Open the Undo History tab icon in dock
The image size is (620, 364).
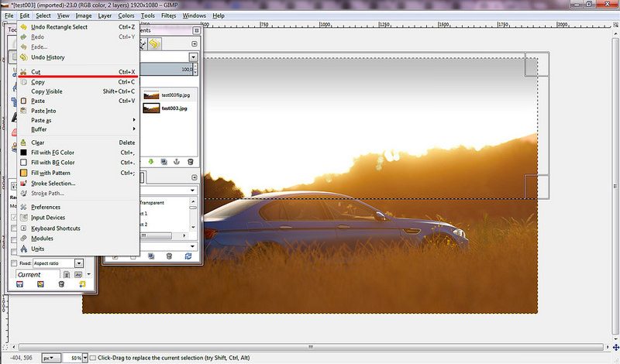pos(154,43)
